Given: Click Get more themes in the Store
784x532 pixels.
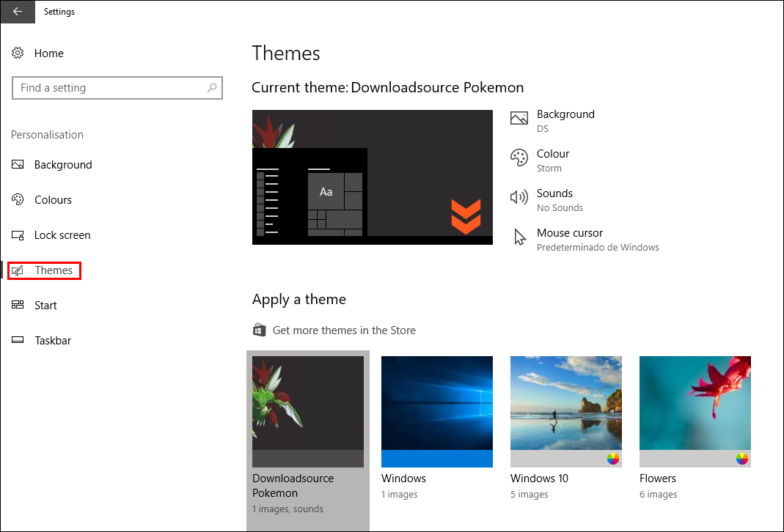Looking at the screenshot, I should (x=344, y=330).
